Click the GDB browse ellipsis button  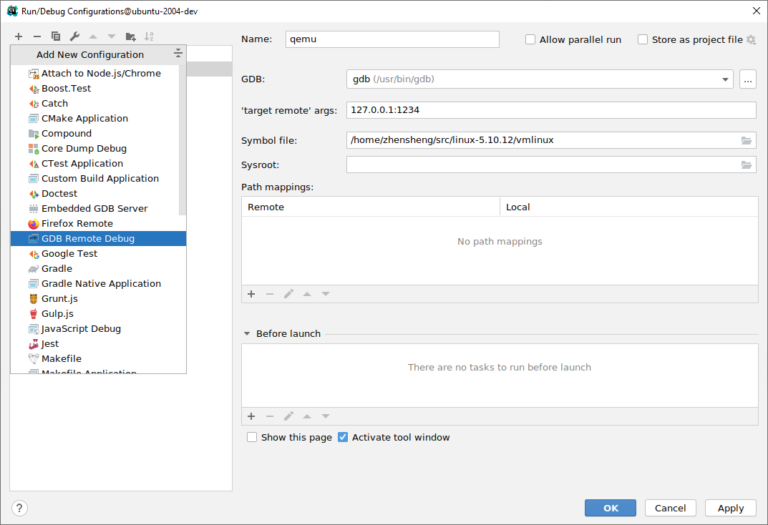tap(747, 79)
